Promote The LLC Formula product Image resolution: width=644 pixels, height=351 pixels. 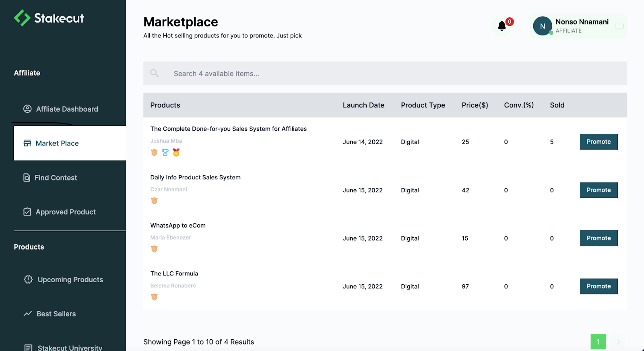pyautogui.click(x=599, y=286)
